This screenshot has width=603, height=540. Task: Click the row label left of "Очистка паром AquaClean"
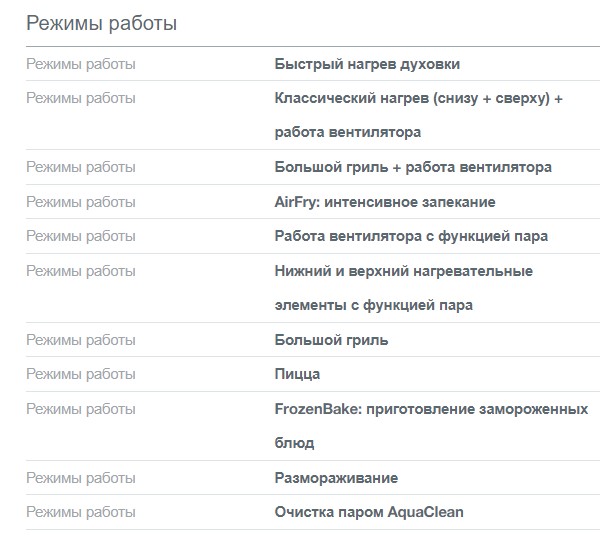click(81, 512)
